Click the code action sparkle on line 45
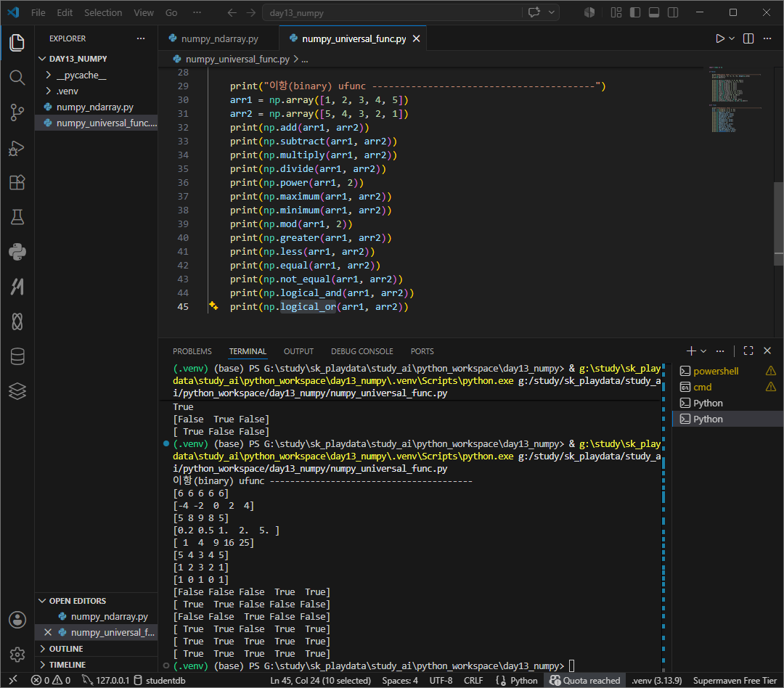 click(x=213, y=306)
